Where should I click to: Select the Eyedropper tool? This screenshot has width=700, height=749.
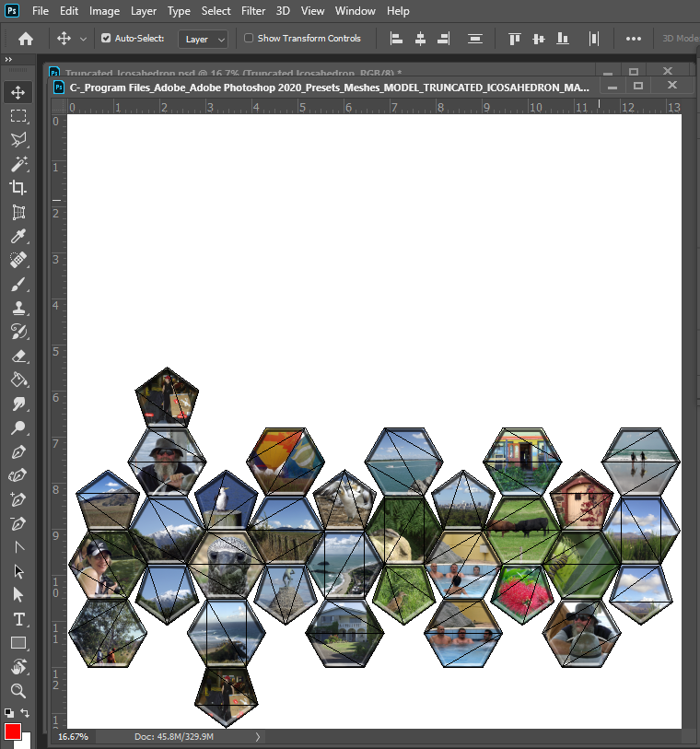pos(18,236)
